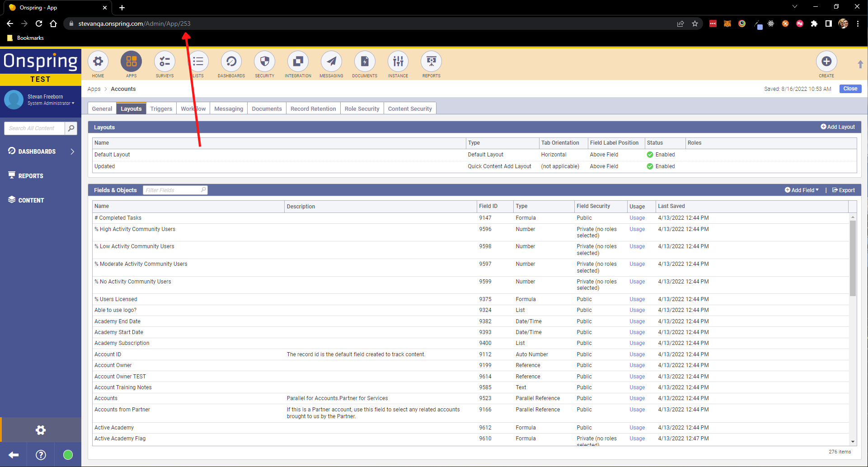This screenshot has width=868, height=467.
Task: Switch to the Triggers tab
Action: point(161,108)
